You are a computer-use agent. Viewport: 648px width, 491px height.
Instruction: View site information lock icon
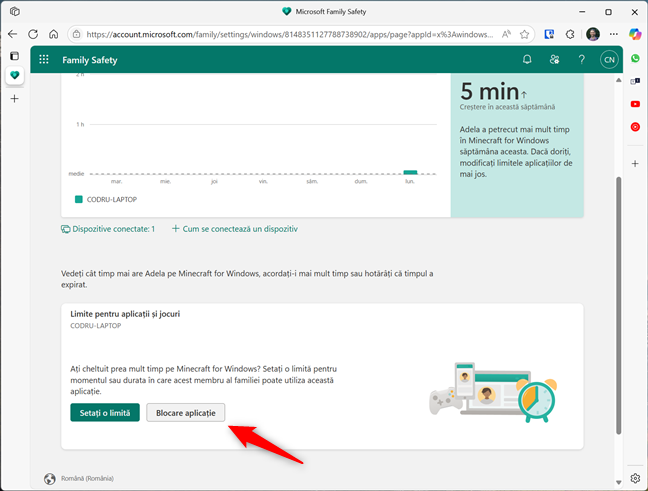point(77,34)
